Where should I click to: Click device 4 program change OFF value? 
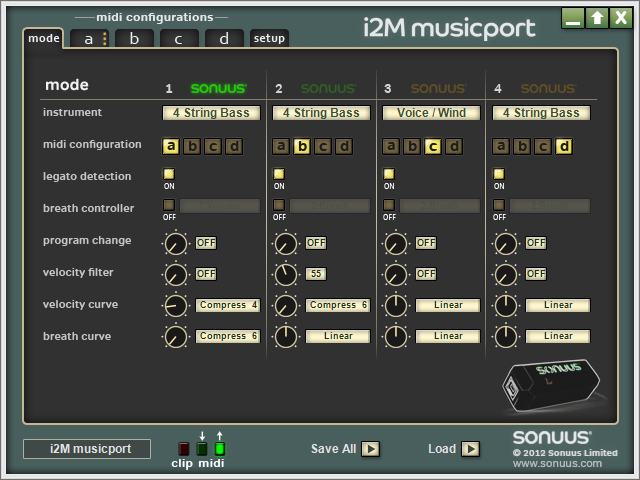pos(536,243)
